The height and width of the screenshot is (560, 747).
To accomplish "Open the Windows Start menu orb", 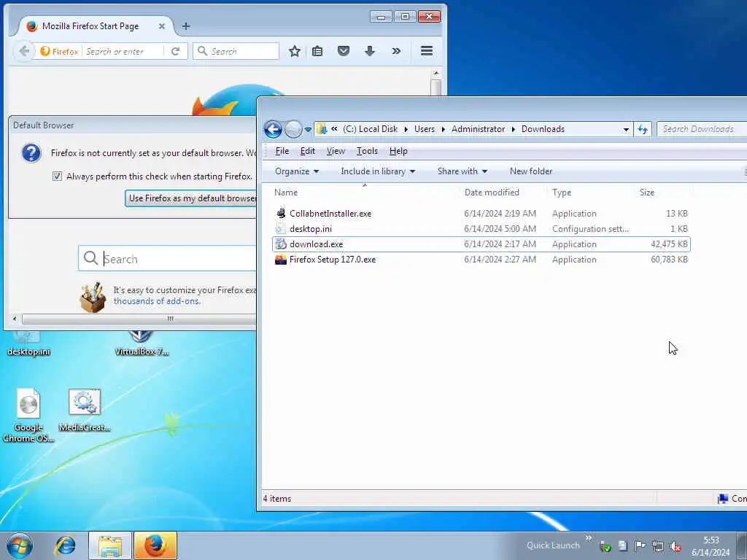I will point(20,545).
